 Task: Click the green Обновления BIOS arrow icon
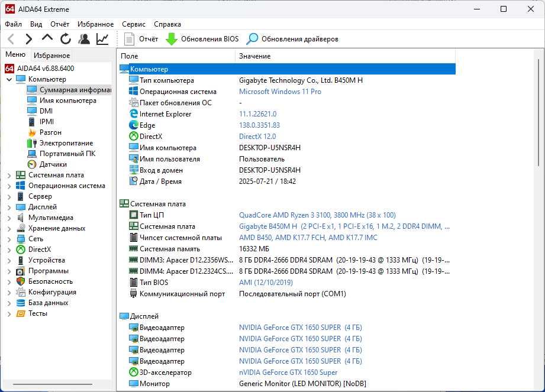172,39
